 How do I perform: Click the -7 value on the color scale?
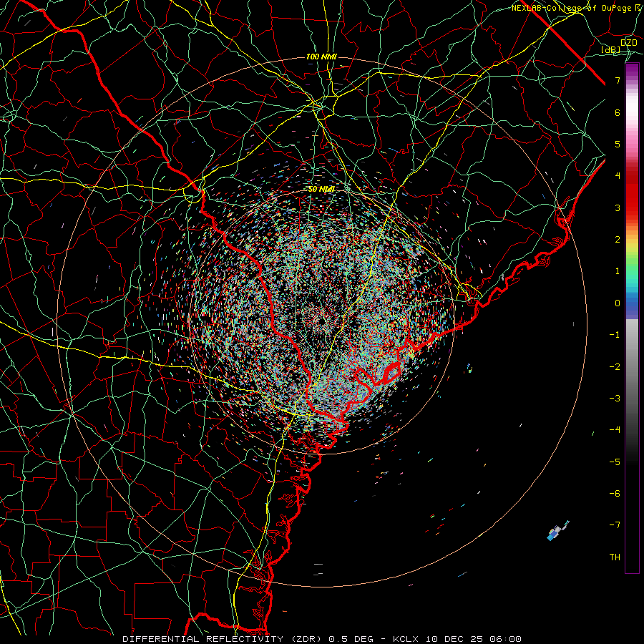pos(615,525)
